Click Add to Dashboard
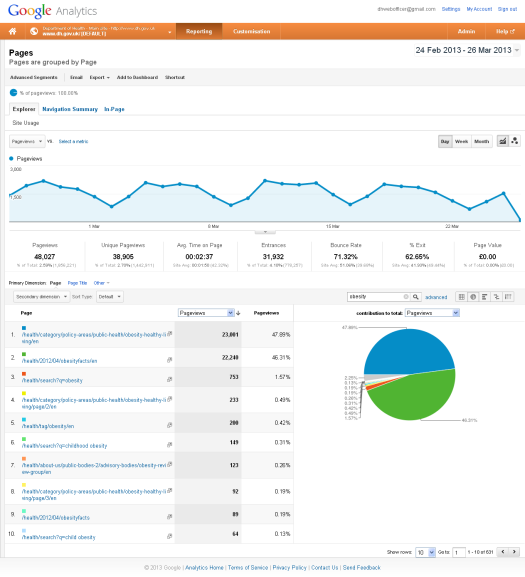 (x=137, y=77)
